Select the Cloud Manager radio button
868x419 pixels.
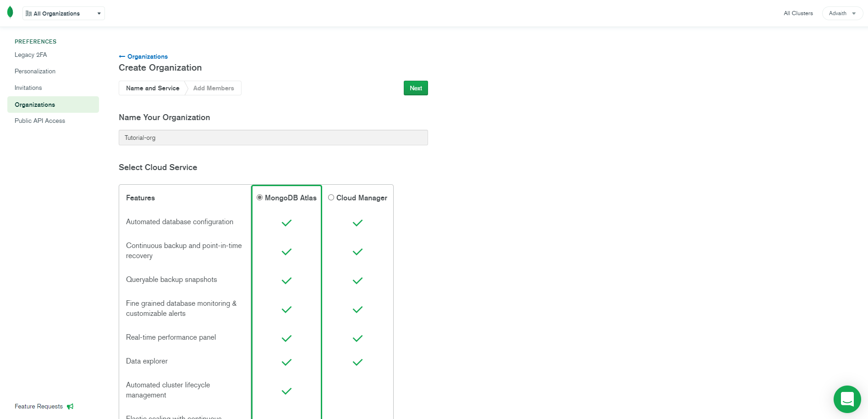click(331, 198)
